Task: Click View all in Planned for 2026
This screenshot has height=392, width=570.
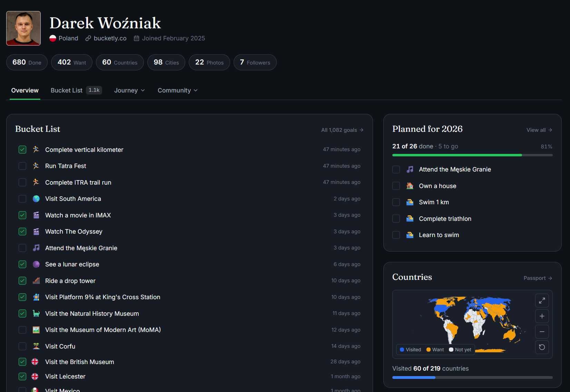Action: (539, 130)
